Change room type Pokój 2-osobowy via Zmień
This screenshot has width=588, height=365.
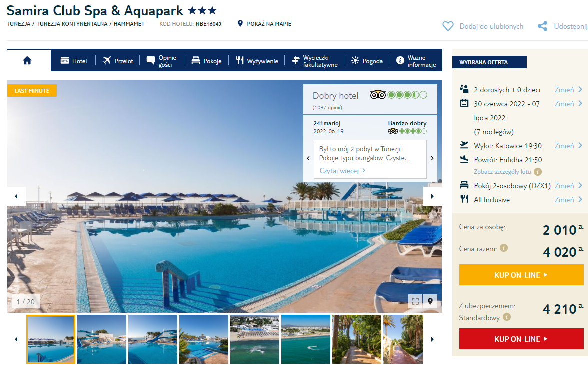coord(568,186)
